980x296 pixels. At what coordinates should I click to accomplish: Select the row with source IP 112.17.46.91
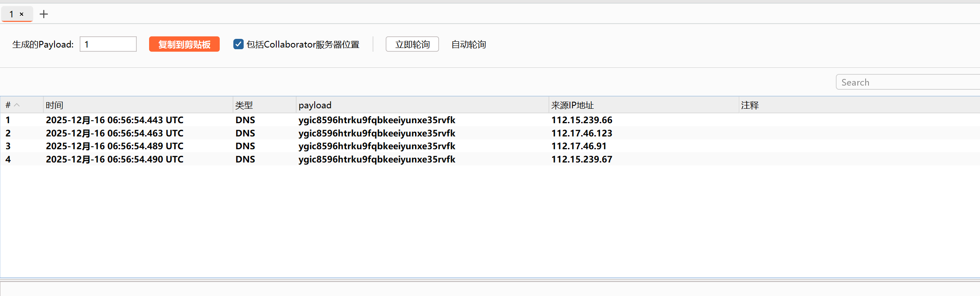click(579, 146)
